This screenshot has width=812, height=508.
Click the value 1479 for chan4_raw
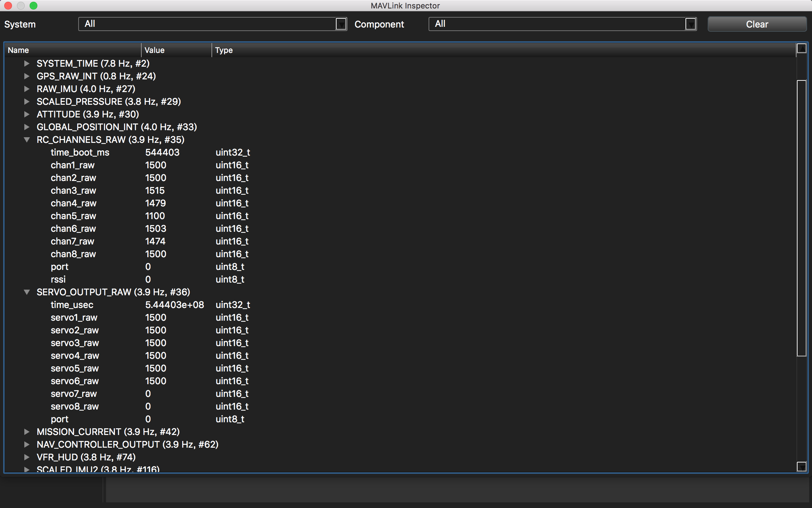click(x=155, y=203)
